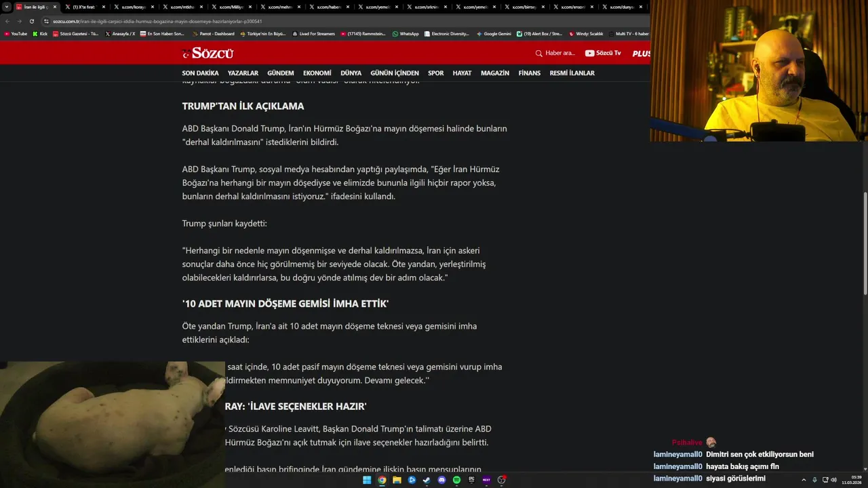
Task: Open Livad For Streamers bookmark
Action: pos(313,34)
